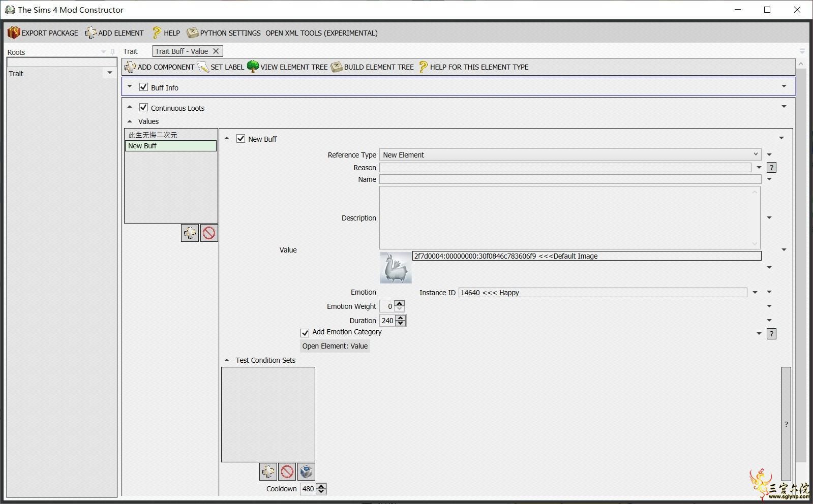Switch to the Trait tab

[x=130, y=51]
